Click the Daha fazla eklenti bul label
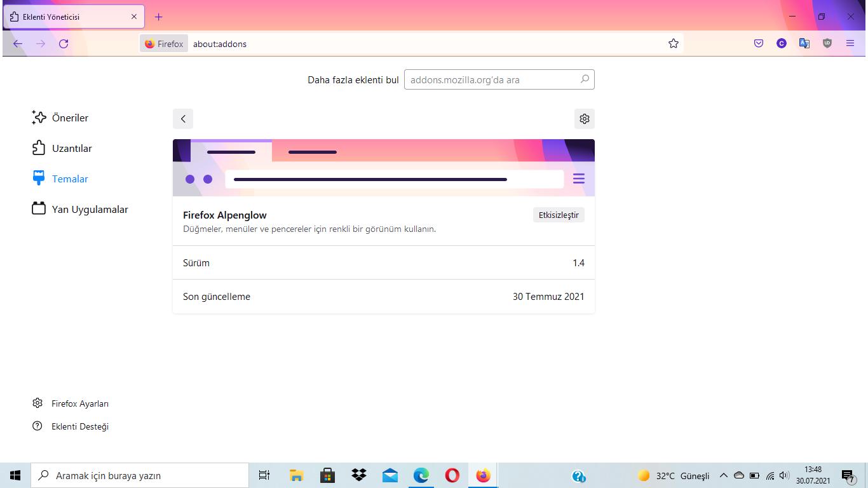The height and width of the screenshot is (488, 868). point(353,79)
